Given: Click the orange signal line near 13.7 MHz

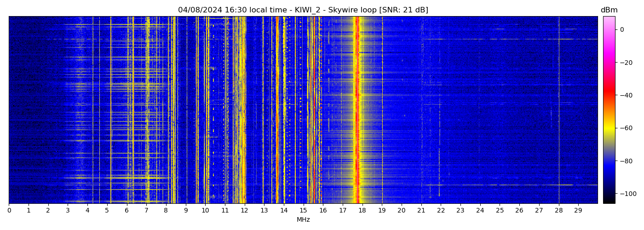Looking at the screenshot, I should click(277, 110).
